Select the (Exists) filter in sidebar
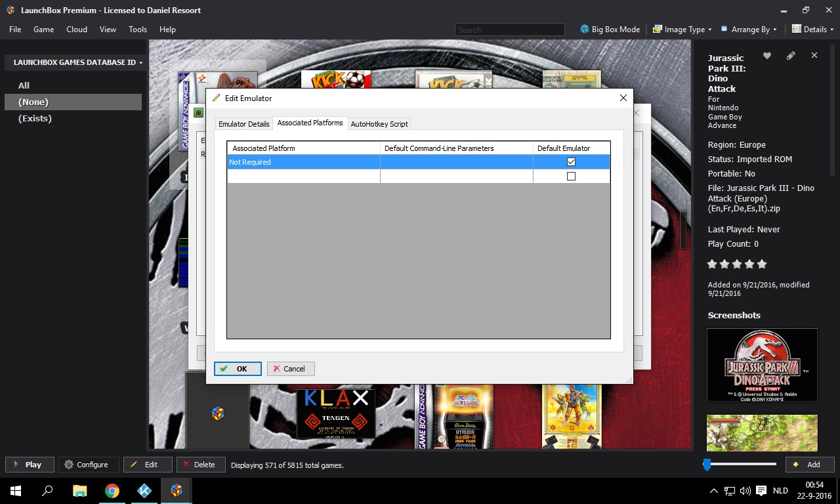Screen dimensions: 840x504 click(73, 118)
